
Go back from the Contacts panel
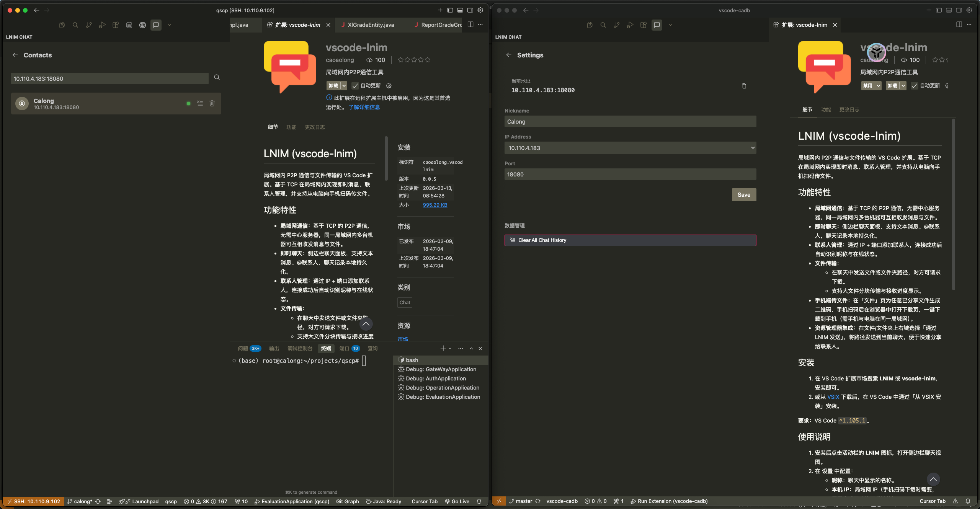pyautogui.click(x=15, y=55)
